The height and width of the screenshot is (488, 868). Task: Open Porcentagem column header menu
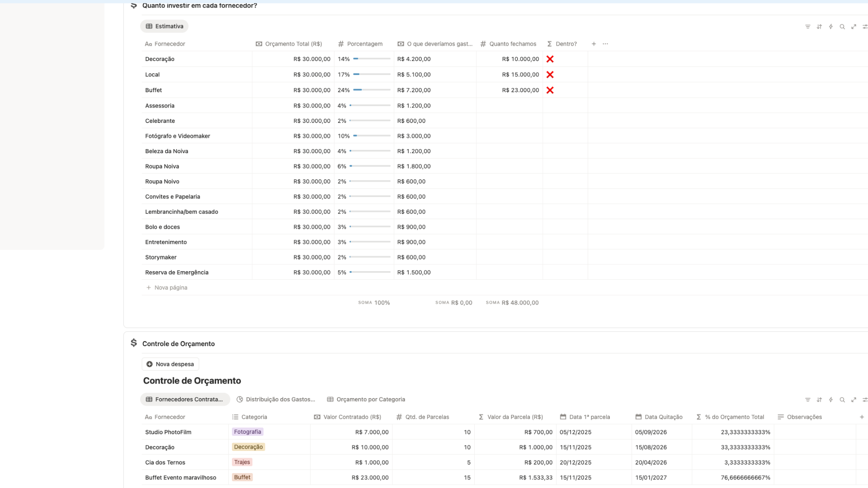point(364,44)
